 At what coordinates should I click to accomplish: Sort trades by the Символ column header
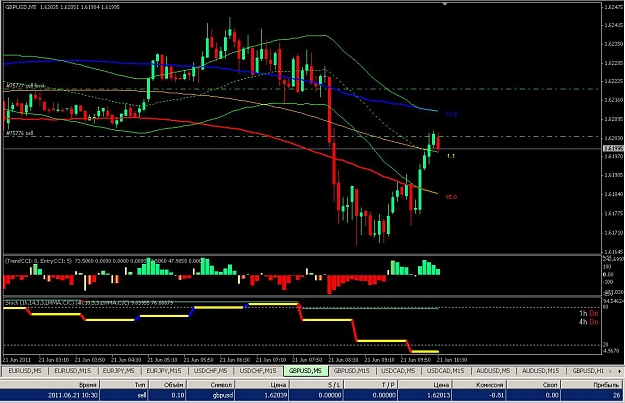tap(210, 385)
